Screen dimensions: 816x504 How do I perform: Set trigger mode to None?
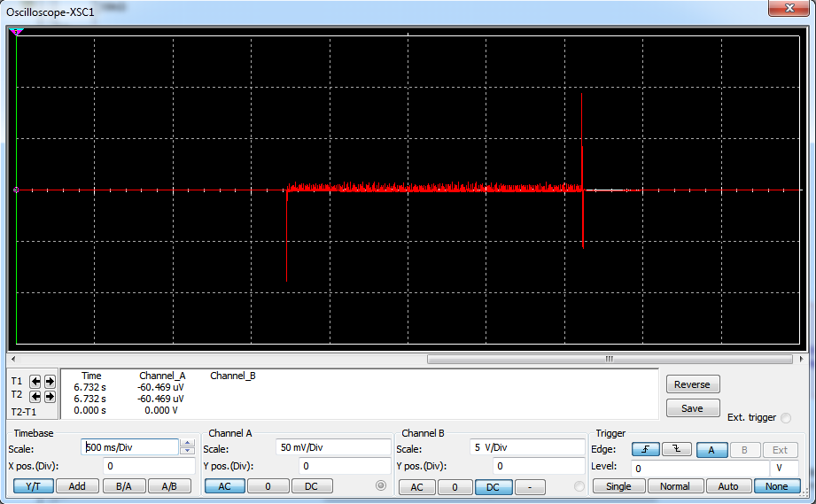777,486
